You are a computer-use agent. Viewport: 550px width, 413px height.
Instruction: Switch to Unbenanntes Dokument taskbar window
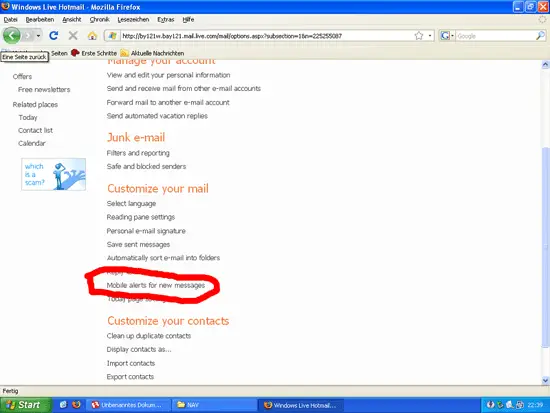(128, 405)
